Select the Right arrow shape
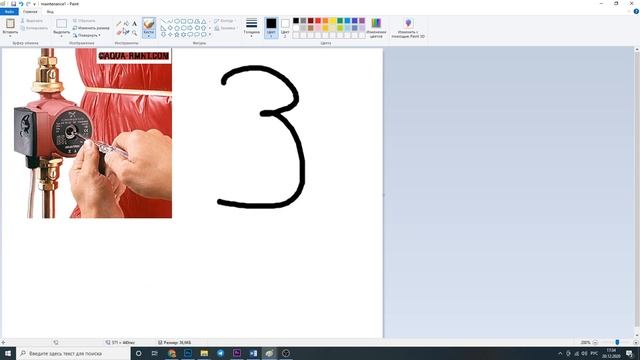The image size is (640, 360). [190, 28]
